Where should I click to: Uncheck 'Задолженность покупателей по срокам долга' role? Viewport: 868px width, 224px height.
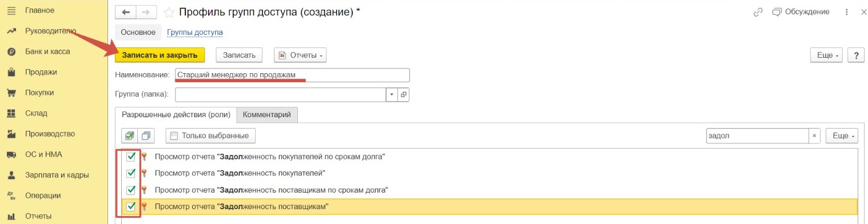(131, 157)
